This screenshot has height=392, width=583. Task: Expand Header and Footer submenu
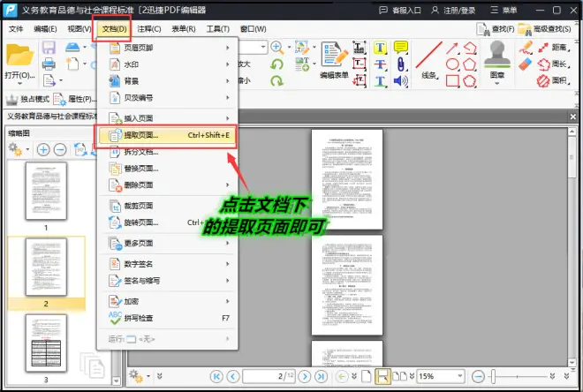167,48
